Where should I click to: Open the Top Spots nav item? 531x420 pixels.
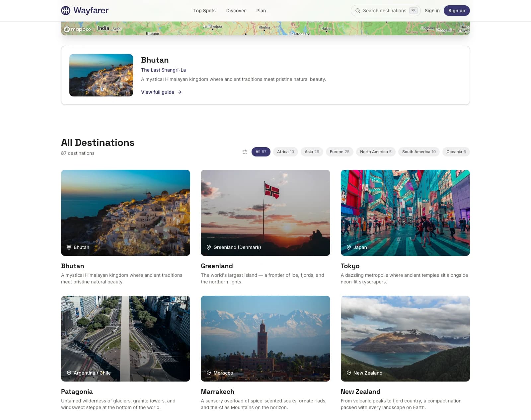(204, 11)
